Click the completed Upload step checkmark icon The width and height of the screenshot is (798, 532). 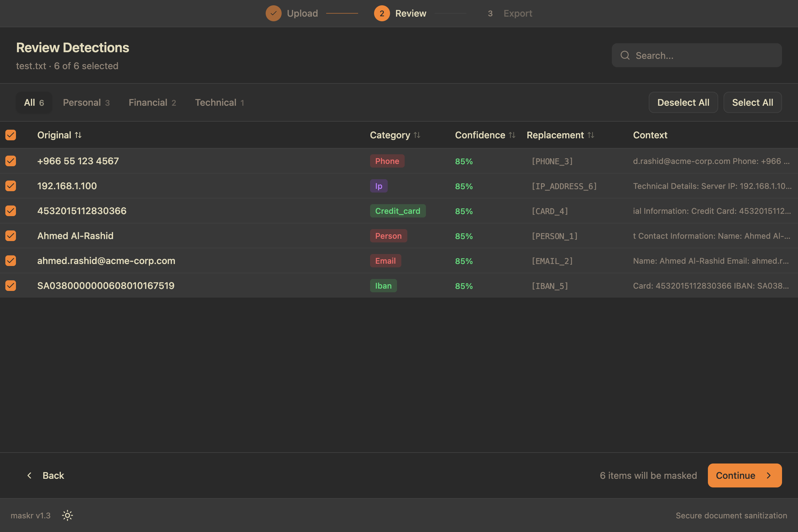click(273, 13)
